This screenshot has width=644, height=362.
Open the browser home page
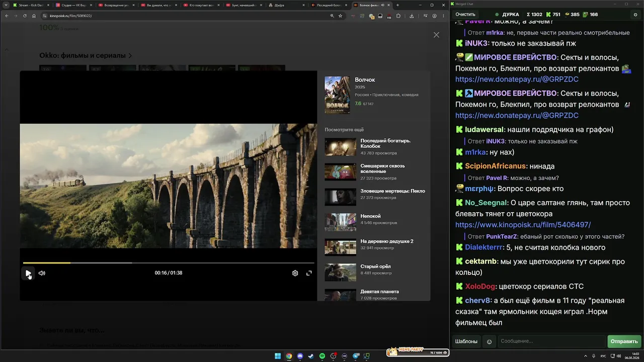(x=34, y=16)
